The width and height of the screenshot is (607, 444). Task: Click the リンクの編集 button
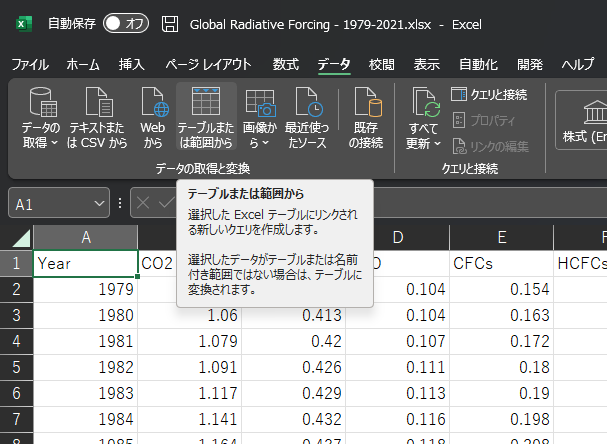pos(490,146)
